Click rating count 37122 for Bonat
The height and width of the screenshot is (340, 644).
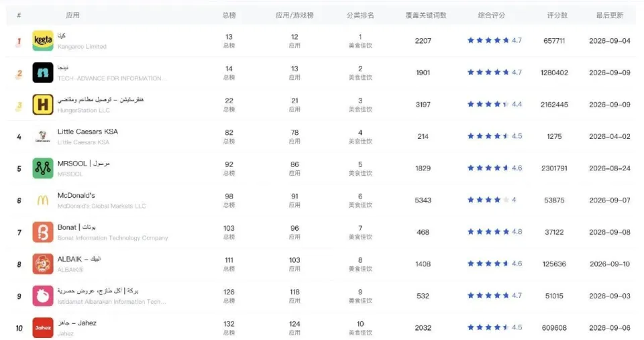(x=554, y=232)
